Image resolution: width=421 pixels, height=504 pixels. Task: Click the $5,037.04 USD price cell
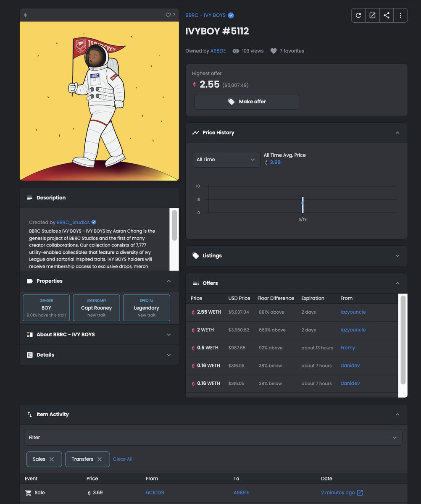coord(239,312)
